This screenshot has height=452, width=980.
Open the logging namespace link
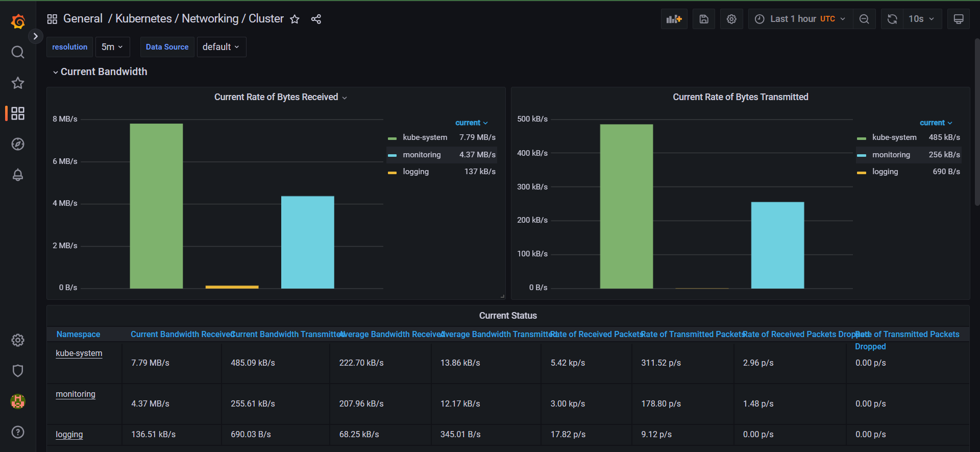(x=69, y=434)
